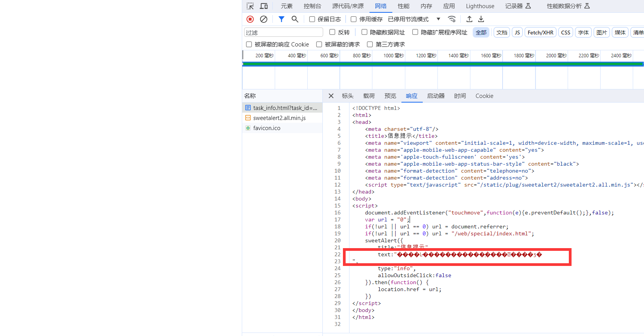Viewport: 644px width, 336px height.
Task: Export HAR file download icon
Action: 481,19
